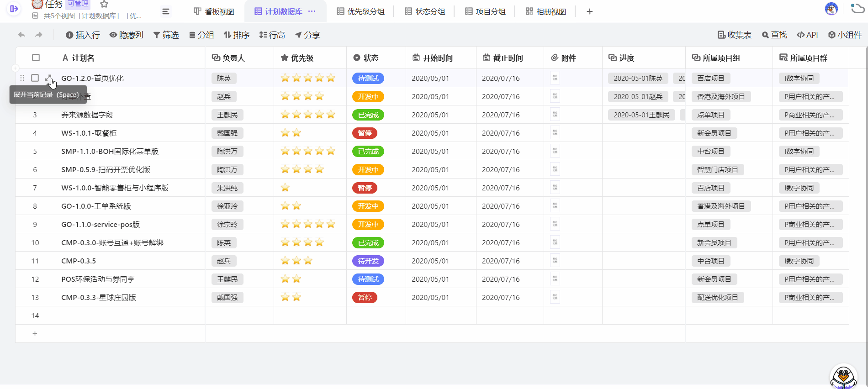This screenshot has height=389, width=868.
Task: Open the 筛选 filter dropdown
Action: (166, 35)
